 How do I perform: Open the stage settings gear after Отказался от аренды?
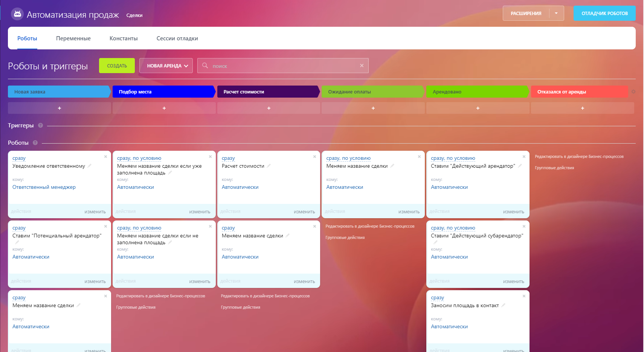pyautogui.click(x=633, y=92)
